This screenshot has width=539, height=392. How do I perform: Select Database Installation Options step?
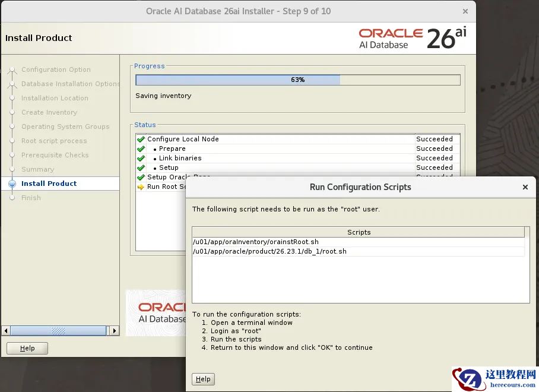(71, 84)
